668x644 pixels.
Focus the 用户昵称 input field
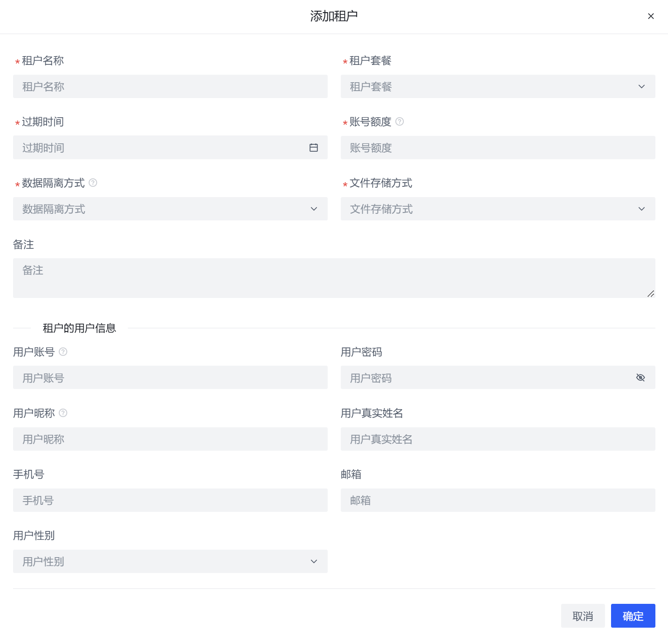pyautogui.click(x=170, y=439)
